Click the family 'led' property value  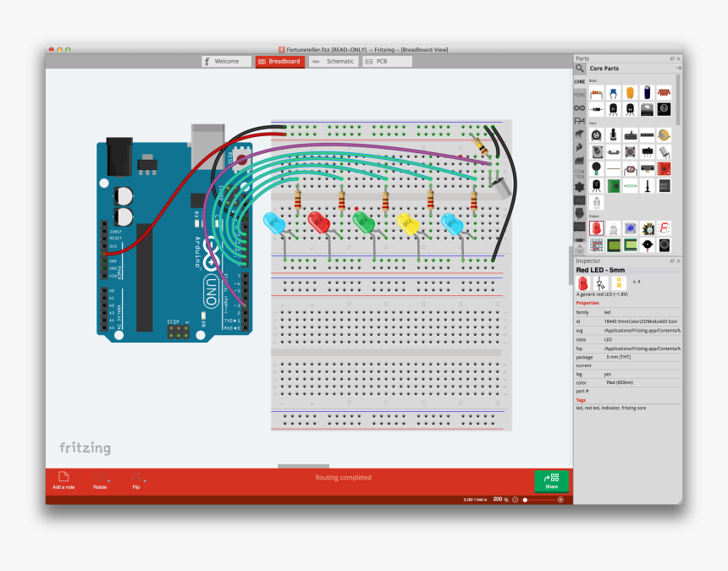tap(607, 312)
